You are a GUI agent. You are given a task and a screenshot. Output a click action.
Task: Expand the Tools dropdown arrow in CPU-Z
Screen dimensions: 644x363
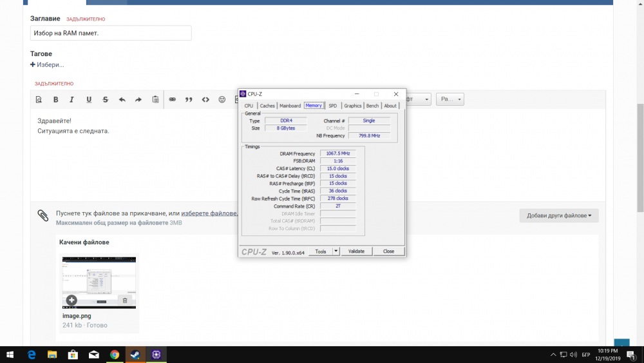click(336, 251)
